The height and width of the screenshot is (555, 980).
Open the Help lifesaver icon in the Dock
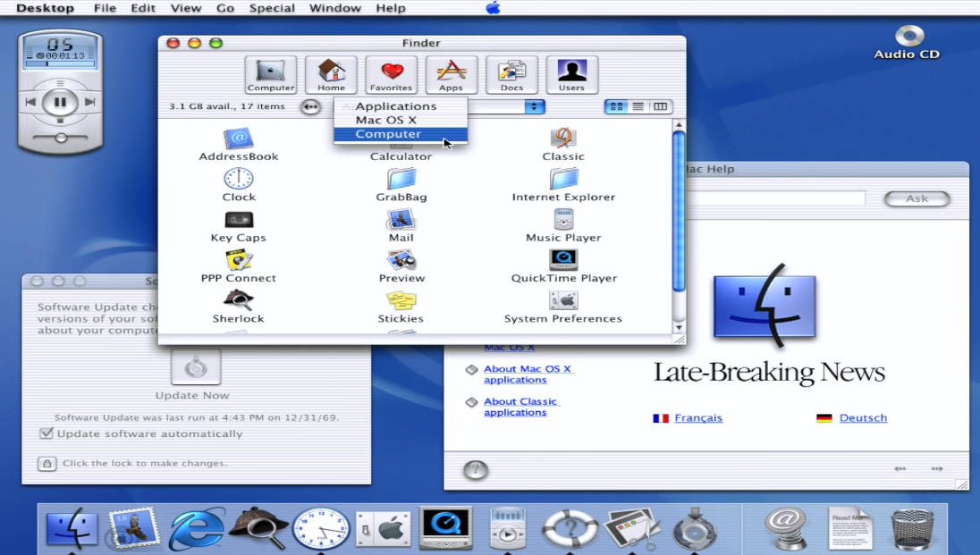570,528
